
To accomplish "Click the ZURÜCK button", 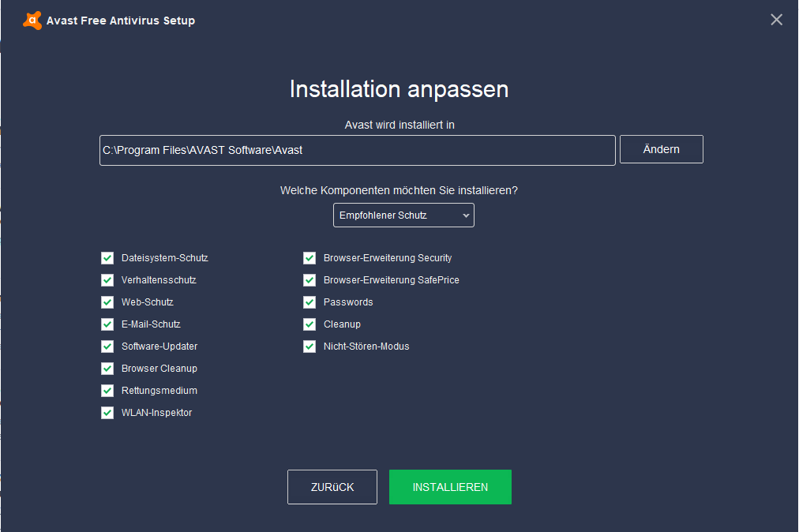I will [332, 487].
